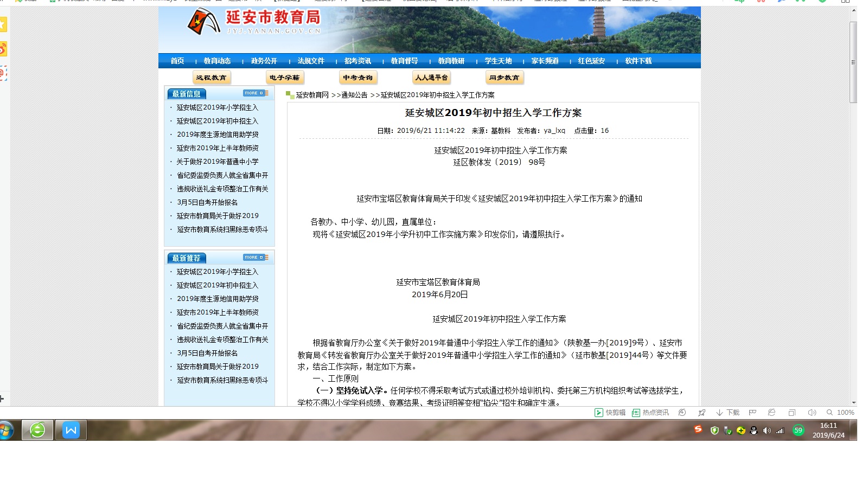Expand 最新推荐 list with MORE button
The height and width of the screenshot is (488, 868).
click(x=256, y=258)
